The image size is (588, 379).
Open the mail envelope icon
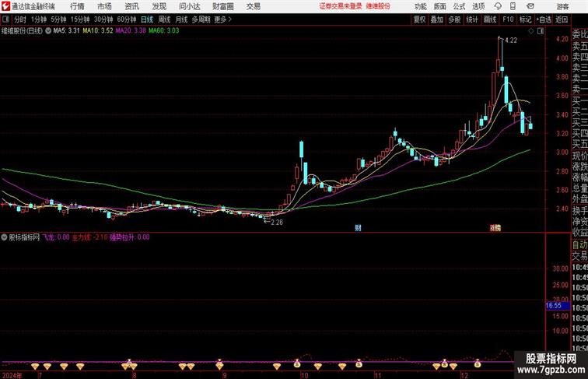point(530,6)
